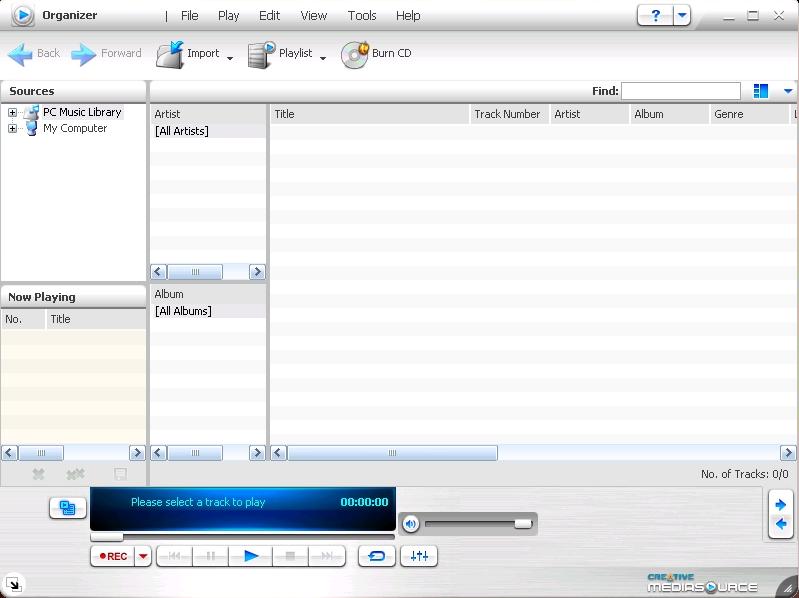799x598 pixels.
Task: Click the Forward arrow icon
Action: pyautogui.click(x=84, y=54)
